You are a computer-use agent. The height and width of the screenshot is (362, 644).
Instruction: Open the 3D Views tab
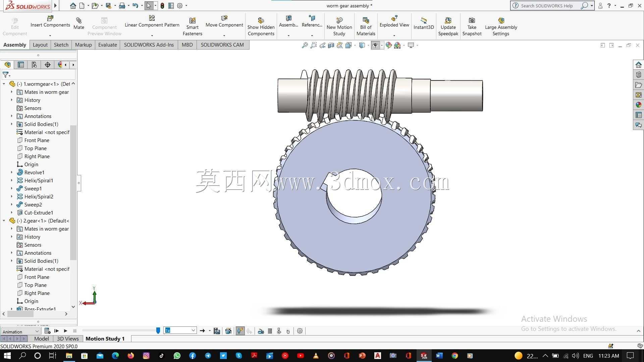click(x=68, y=339)
